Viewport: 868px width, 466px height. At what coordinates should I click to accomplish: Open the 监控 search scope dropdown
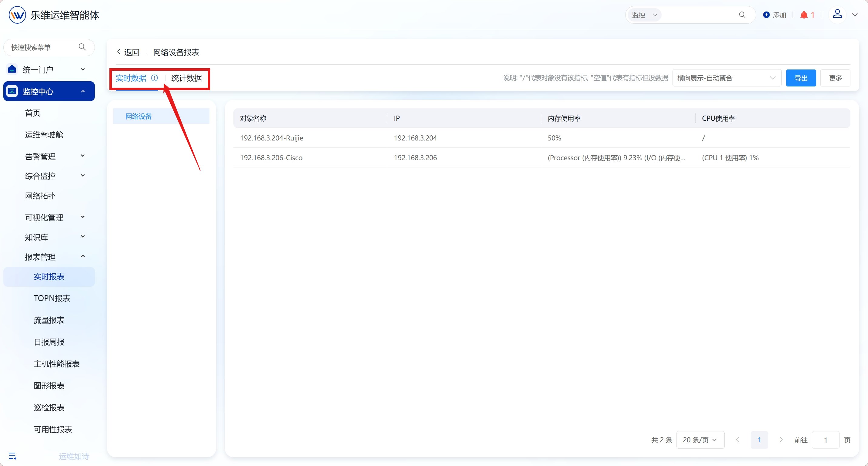click(x=644, y=15)
